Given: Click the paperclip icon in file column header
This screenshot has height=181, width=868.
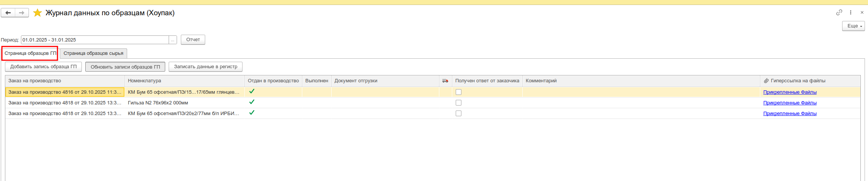Looking at the screenshot, I should coord(766,81).
